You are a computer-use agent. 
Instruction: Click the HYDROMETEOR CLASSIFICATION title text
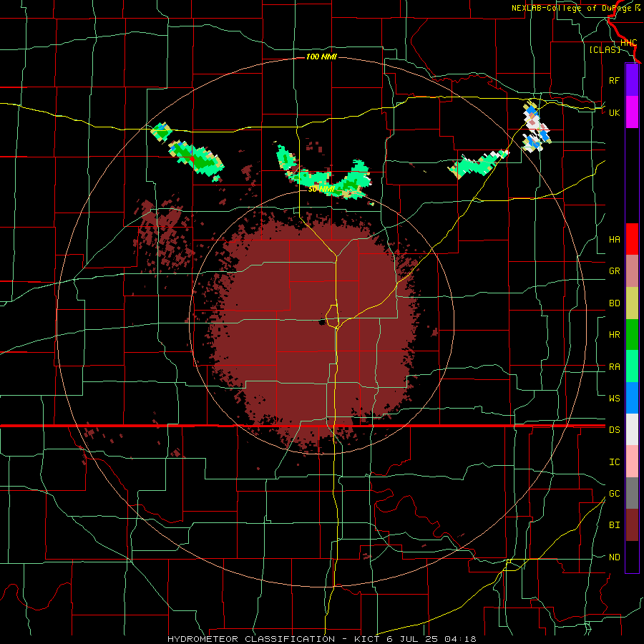pos(251,639)
